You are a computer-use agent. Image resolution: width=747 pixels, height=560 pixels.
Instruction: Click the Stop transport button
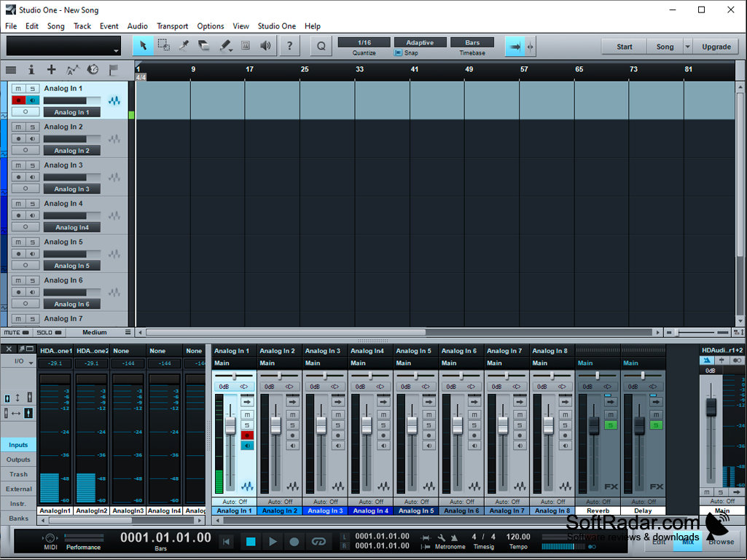pos(251,541)
